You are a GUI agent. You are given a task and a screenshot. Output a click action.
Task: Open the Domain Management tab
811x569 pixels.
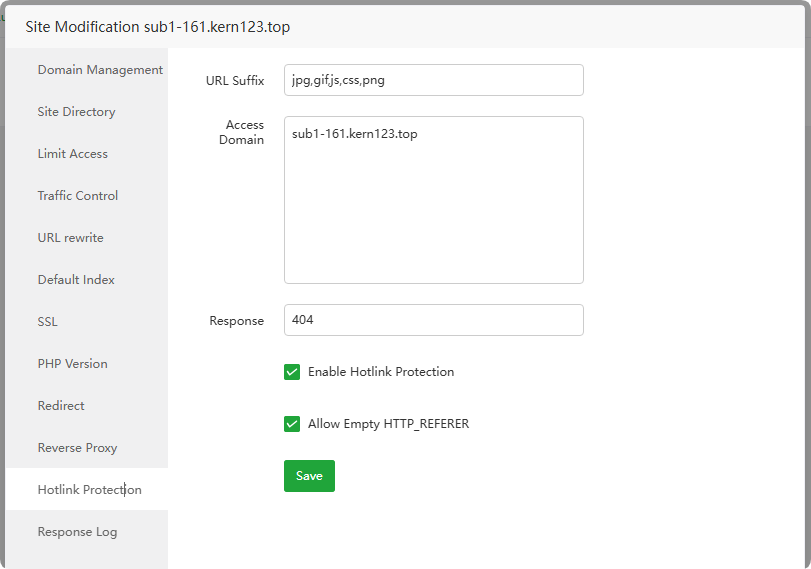point(100,70)
